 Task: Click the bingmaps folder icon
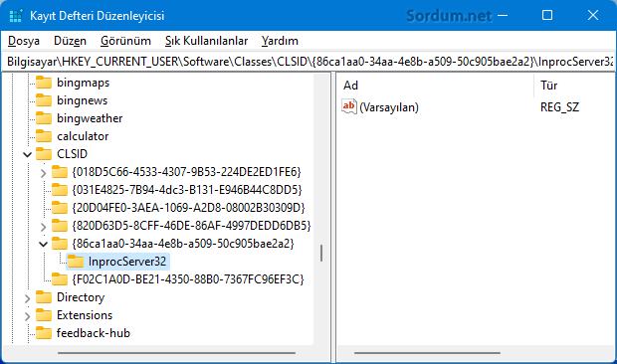point(44,83)
